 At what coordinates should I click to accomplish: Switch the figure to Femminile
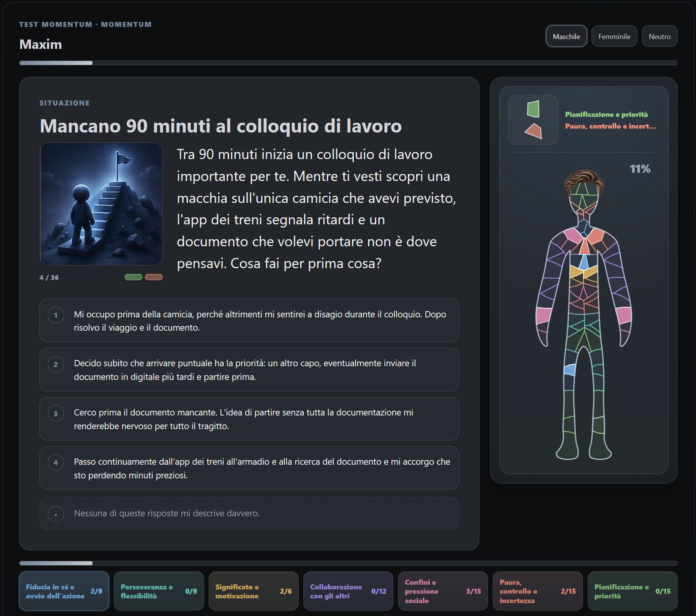[614, 36]
